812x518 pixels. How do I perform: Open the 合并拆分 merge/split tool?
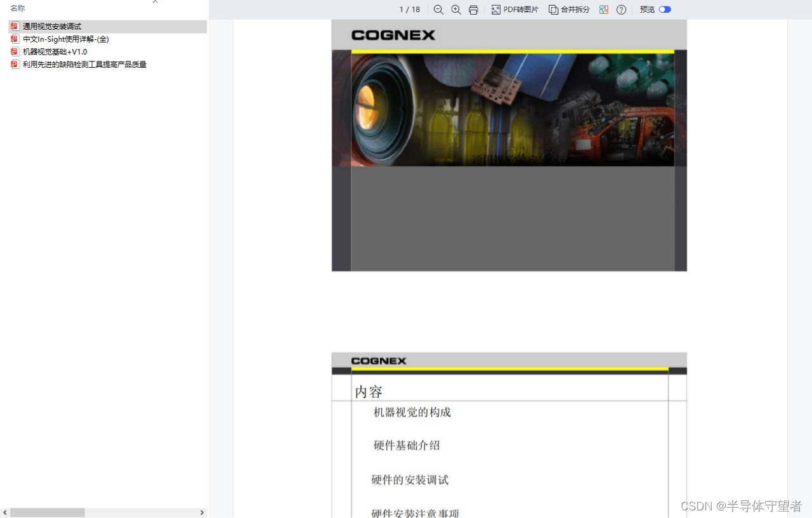click(x=569, y=10)
